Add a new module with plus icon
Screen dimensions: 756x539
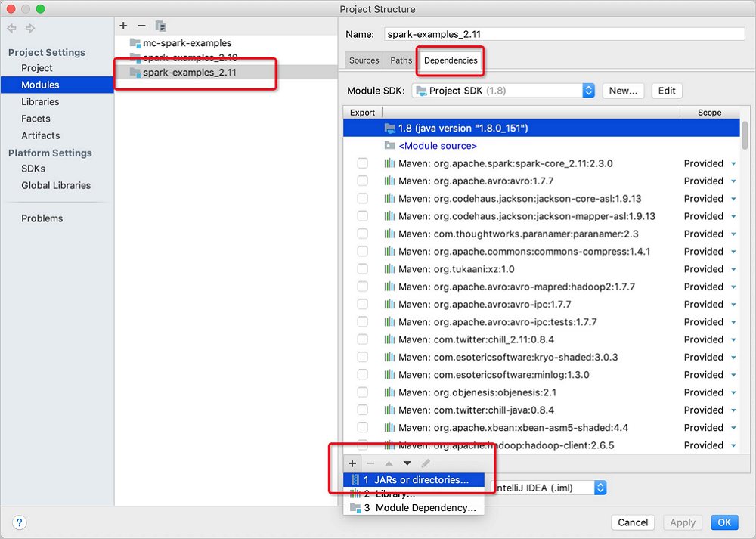pyautogui.click(x=123, y=26)
